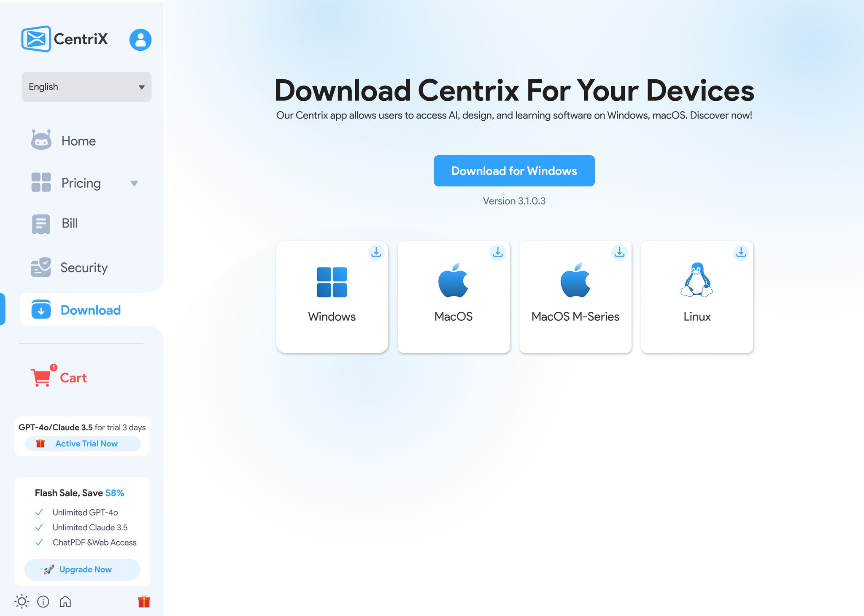The width and height of the screenshot is (864, 616).
Task: Open the English language dropdown
Action: tap(86, 87)
